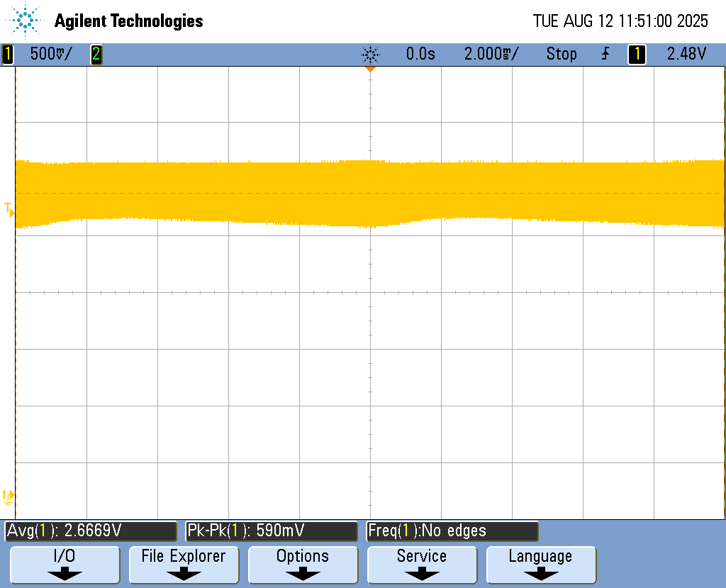The width and height of the screenshot is (726, 588).
Task: Click the channel 1 ground reference marker
Action: 9,496
